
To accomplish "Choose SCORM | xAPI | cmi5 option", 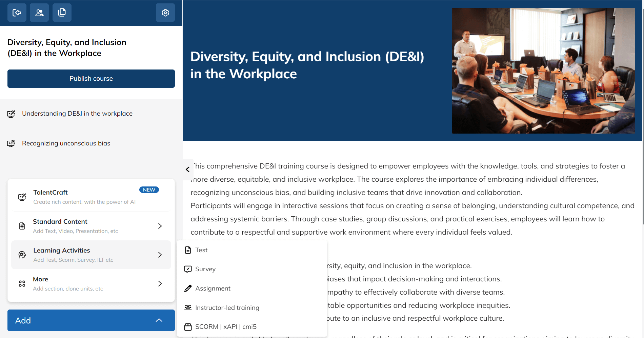I will point(226,327).
